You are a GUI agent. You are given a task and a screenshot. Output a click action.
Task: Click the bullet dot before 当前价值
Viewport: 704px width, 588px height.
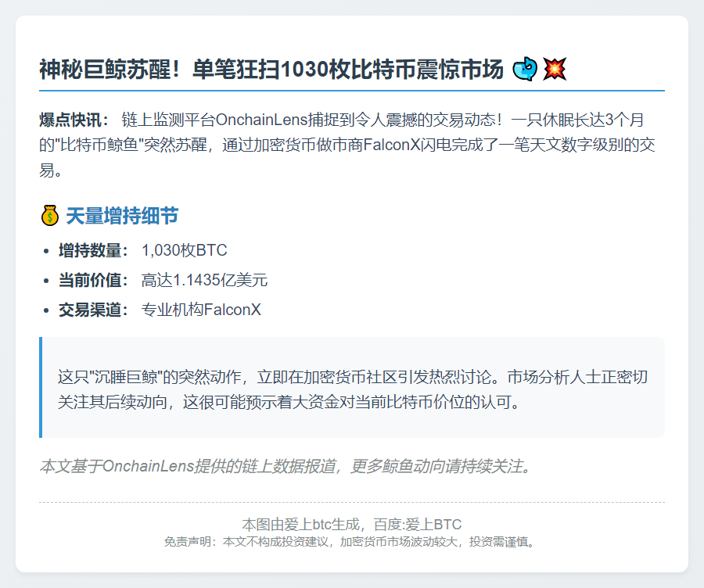click(46, 281)
